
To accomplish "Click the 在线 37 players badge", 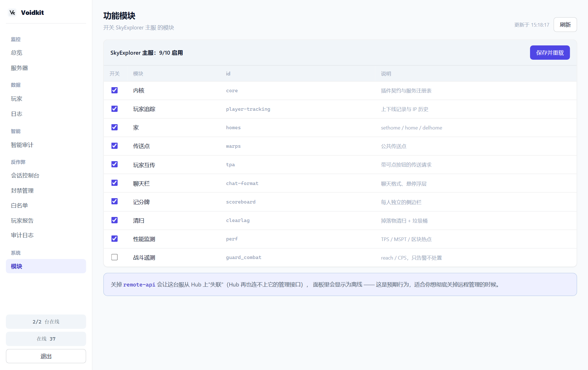I will coord(46,339).
